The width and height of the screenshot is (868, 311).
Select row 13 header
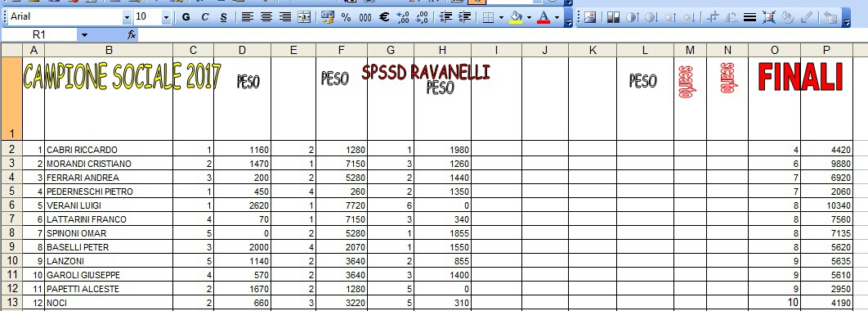click(x=11, y=304)
